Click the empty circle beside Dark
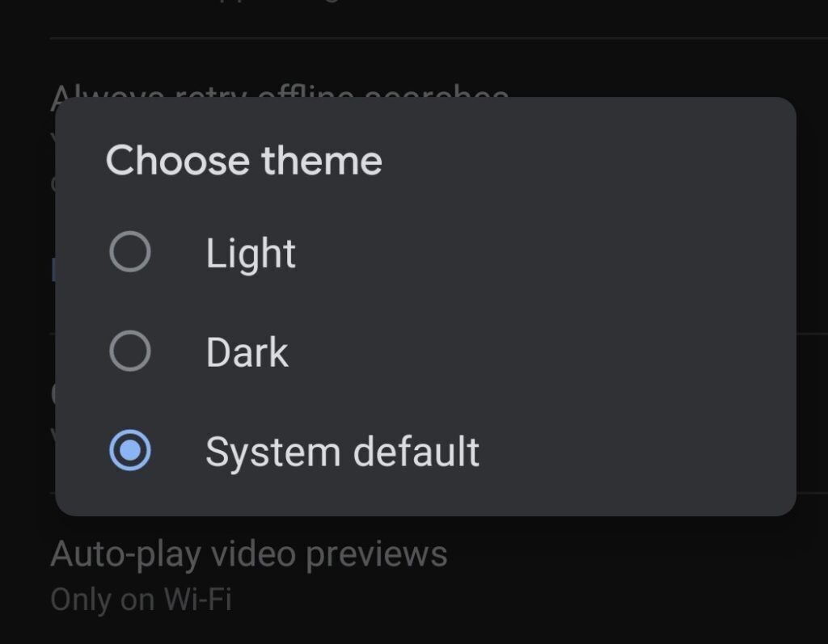The height and width of the screenshot is (644, 828). pos(129,351)
